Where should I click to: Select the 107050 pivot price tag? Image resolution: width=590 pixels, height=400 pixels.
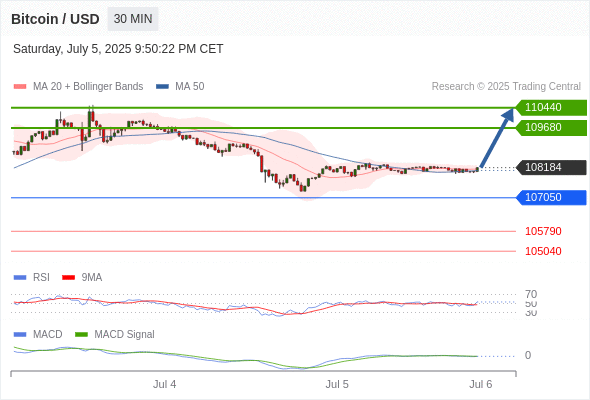[x=551, y=198]
